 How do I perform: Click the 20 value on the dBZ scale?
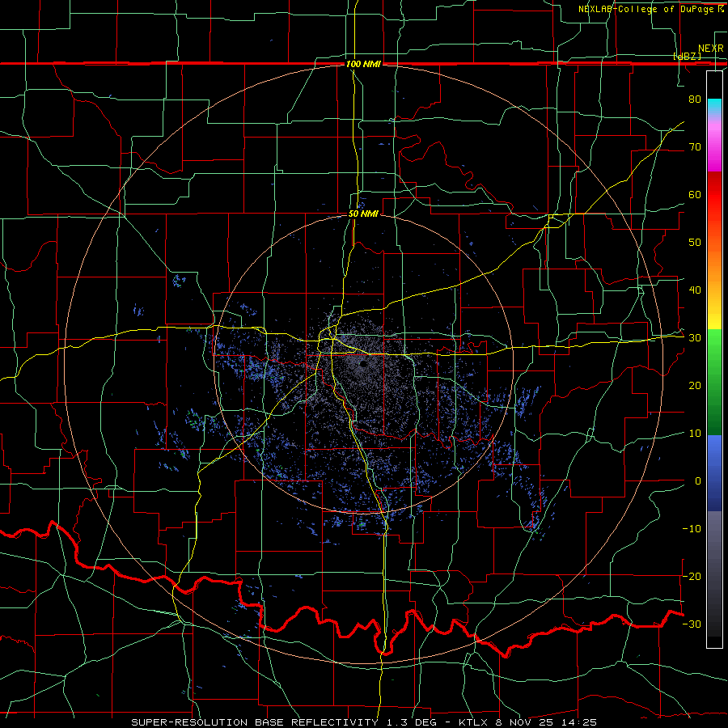[x=695, y=385]
